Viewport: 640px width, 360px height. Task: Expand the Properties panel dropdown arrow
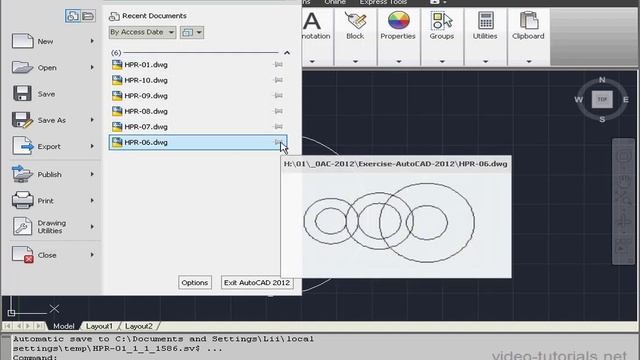tap(398, 62)
